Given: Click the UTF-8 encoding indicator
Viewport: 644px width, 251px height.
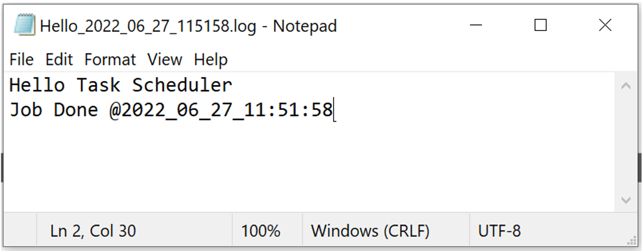Looking at the screenshot, I should [499, 231].
